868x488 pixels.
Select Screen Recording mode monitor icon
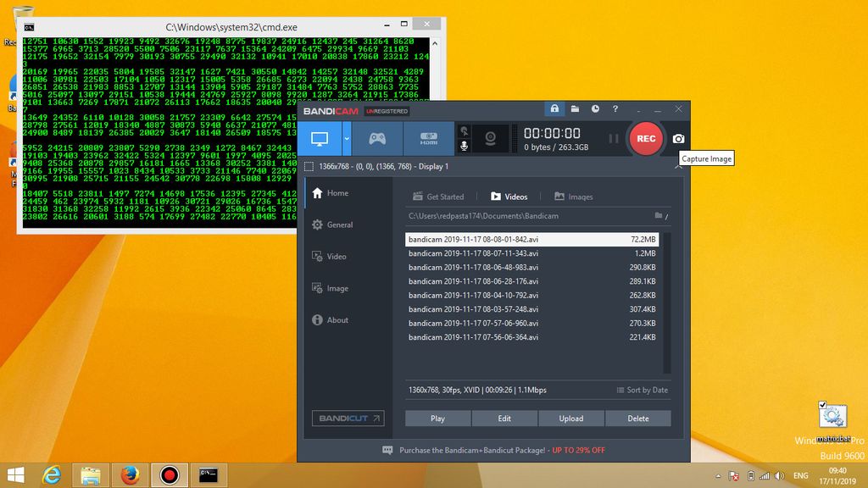pyautogui.click(x=320, y=139)
